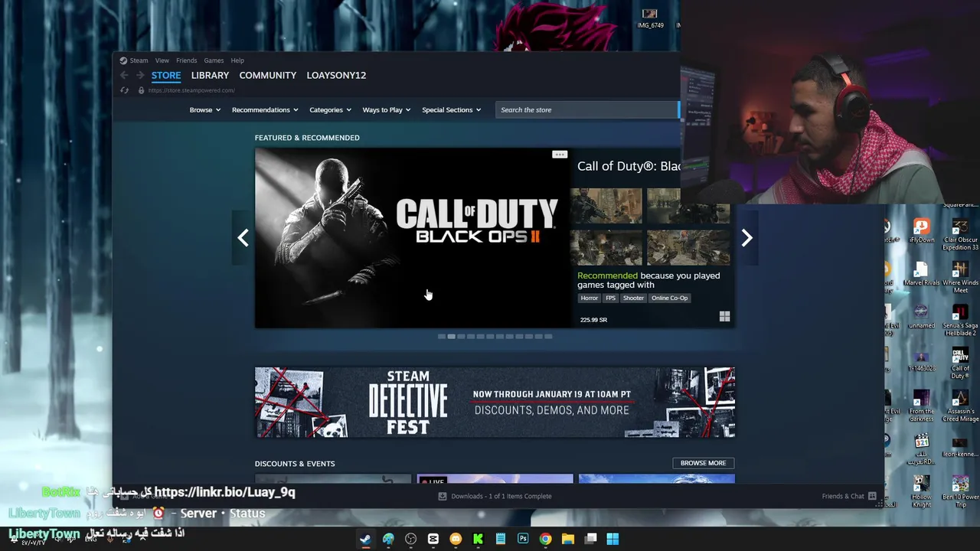Expand the Ways to Play dropdown
This screenshot has height=551, width=980.
387,109
